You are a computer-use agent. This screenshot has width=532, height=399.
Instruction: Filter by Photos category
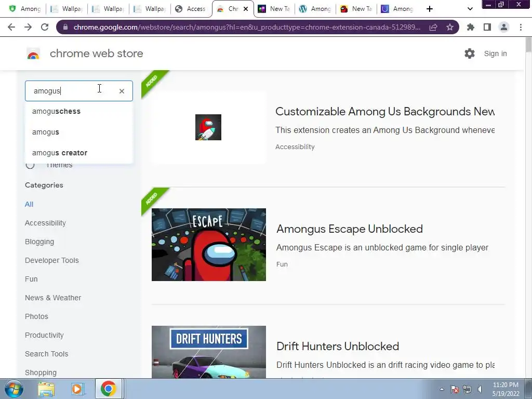point(37,316)
